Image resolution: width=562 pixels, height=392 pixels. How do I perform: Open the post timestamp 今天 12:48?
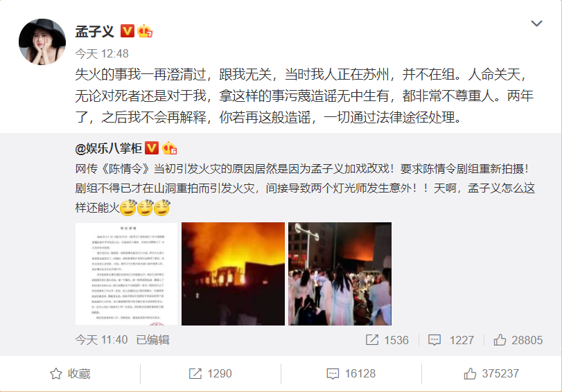click(x=102, y=54)
